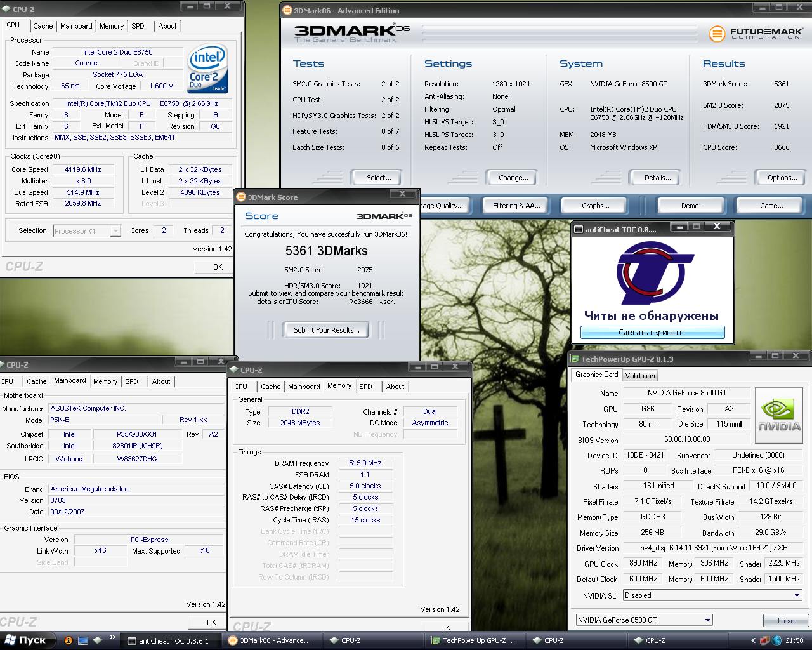Click the Core Speed value 4119.6 MHz
Screen dimensions: 812x650
83,170
